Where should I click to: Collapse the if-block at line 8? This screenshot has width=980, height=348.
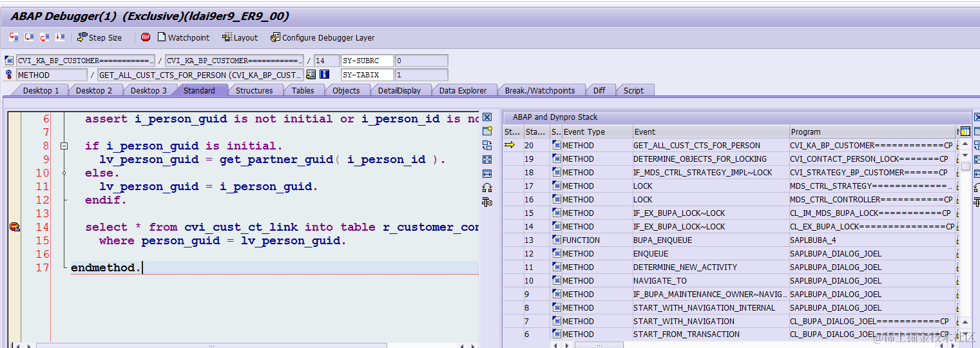(64, 146)
